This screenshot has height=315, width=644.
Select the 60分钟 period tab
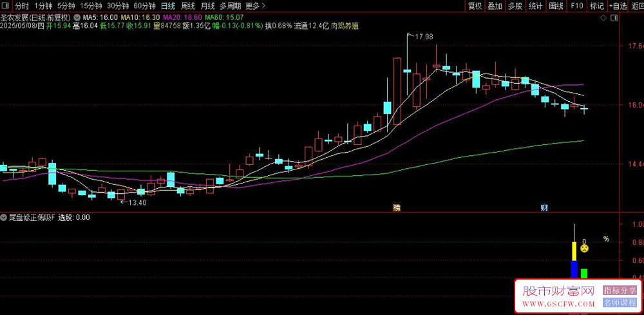click(144, 6)
